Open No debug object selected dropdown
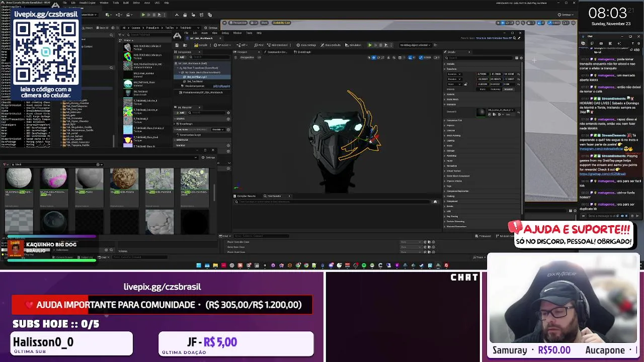This screenshot has height=362, width=644. tap(416, 45)
